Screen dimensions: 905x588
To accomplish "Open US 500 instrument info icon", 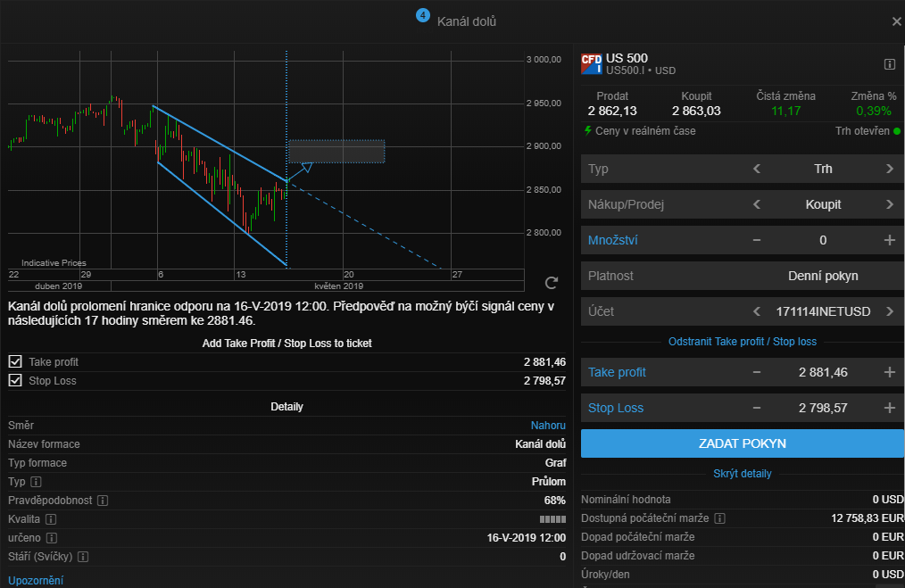I will [890, 64].
